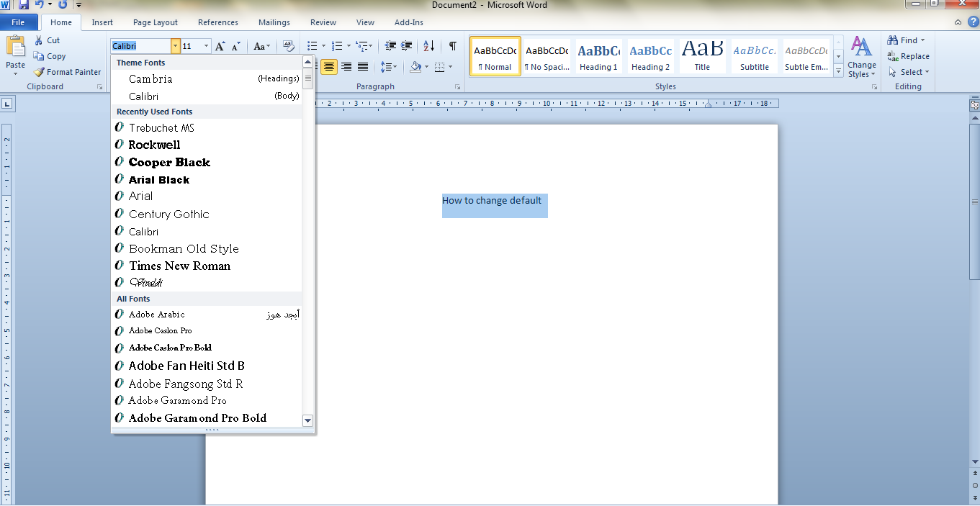Switch to the Insert tab
Image resolution: width=980 pixels, height=506 pixels.
tap(102, 22)
